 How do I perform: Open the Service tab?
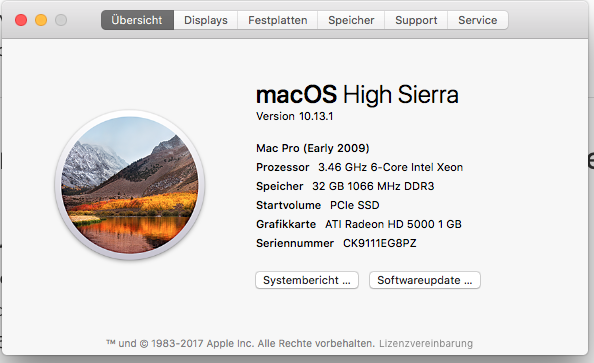[478, 20]
